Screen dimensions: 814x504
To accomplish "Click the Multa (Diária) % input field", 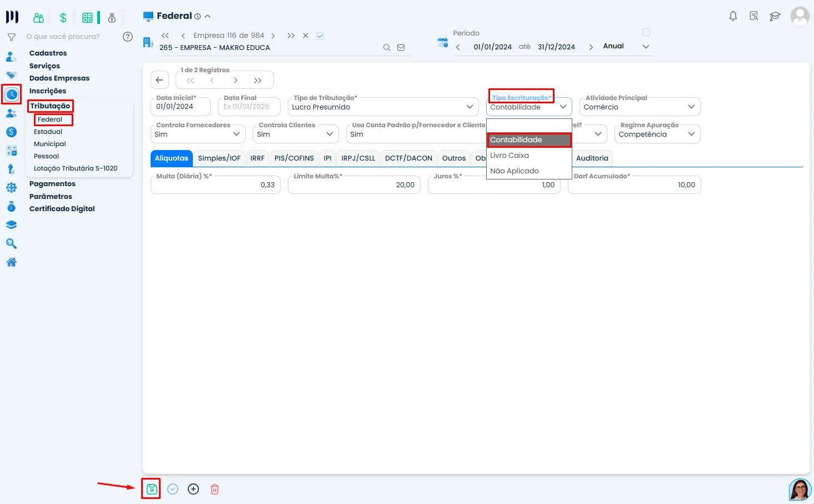I will point(215,185).
